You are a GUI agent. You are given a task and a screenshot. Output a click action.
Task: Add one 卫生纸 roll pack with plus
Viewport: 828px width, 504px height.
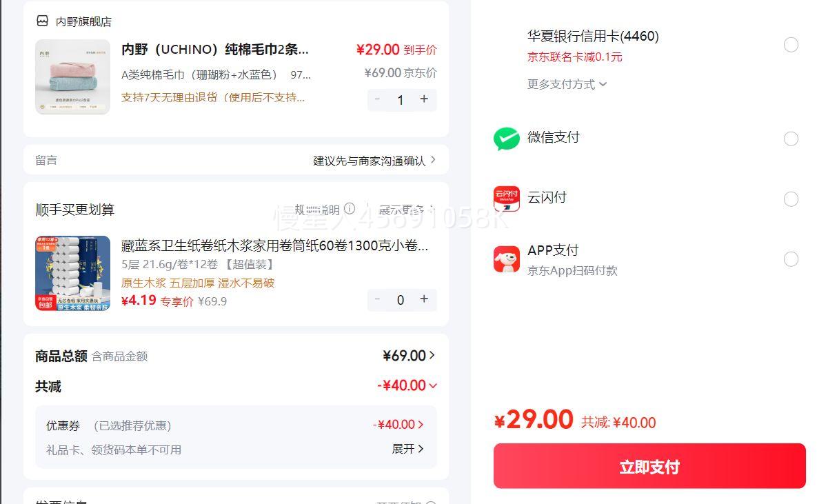tap(424, 299)
